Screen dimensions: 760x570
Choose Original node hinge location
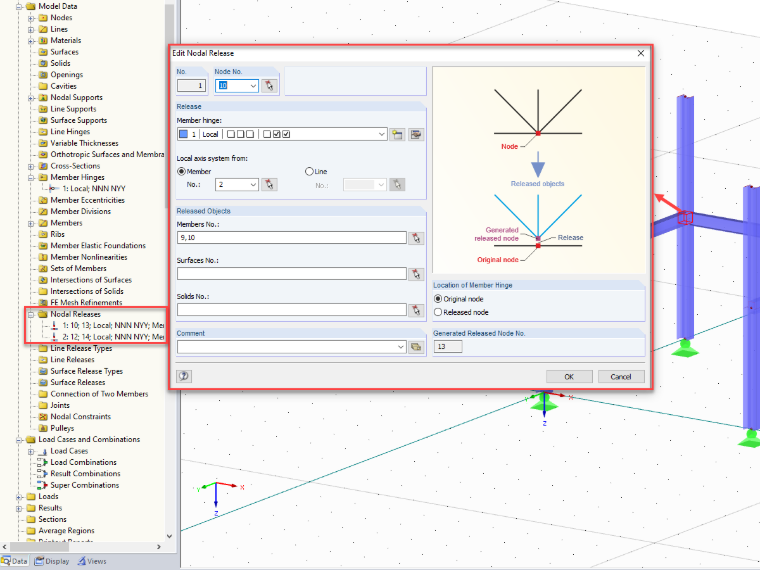point(438,299)
